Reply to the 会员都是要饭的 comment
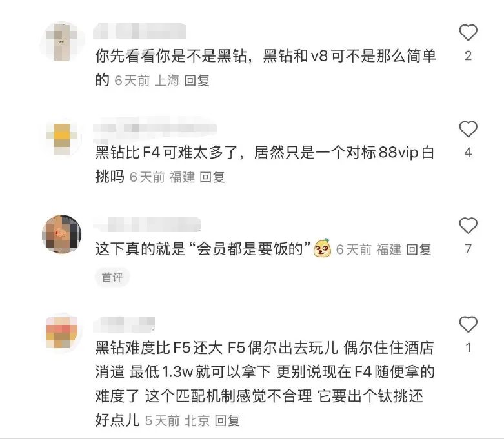The height and width of the screenshot is (439, 504). pos(419,249)
